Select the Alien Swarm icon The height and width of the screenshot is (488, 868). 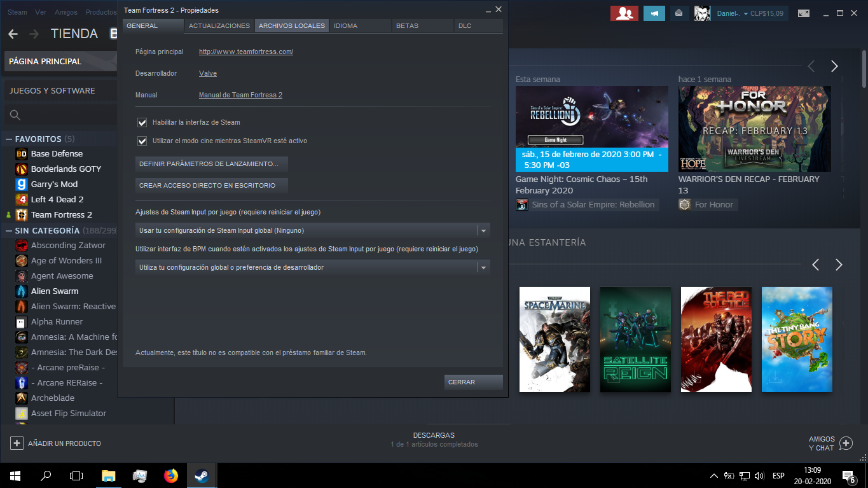(22, 291)
